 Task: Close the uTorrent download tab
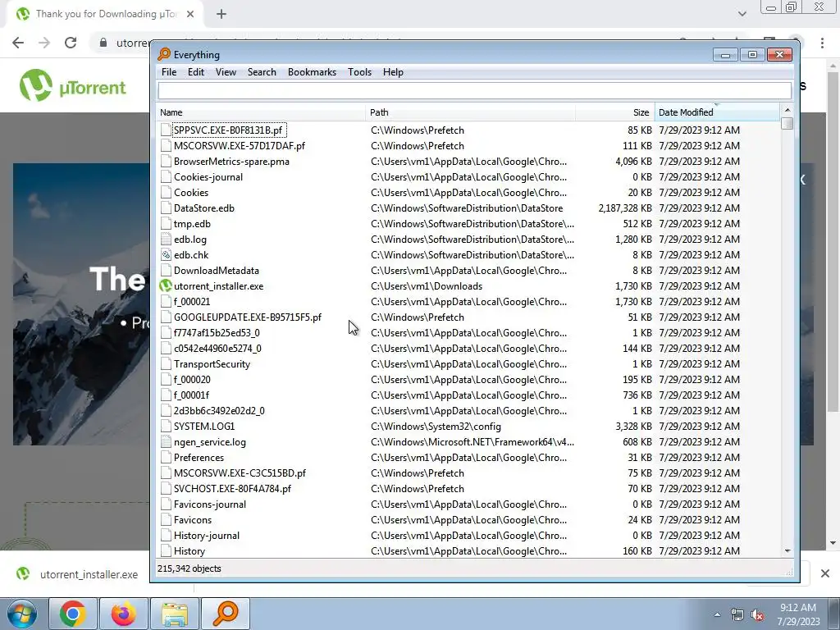(x=190, y=14)
